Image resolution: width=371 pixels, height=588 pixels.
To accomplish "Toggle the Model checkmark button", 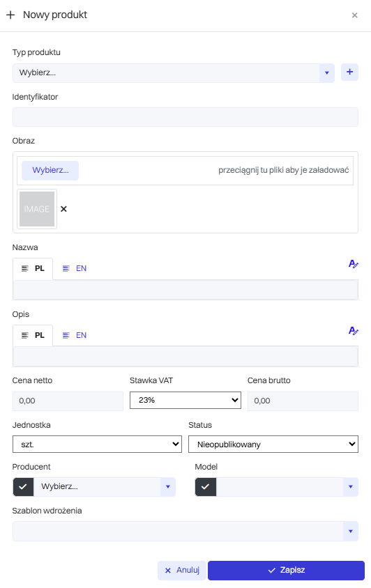I will pyautogui.click(x=206, y=487).
